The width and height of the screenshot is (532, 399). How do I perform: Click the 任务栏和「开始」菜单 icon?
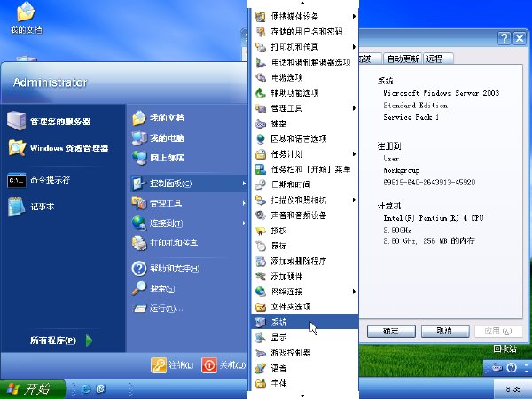[260, 169]
